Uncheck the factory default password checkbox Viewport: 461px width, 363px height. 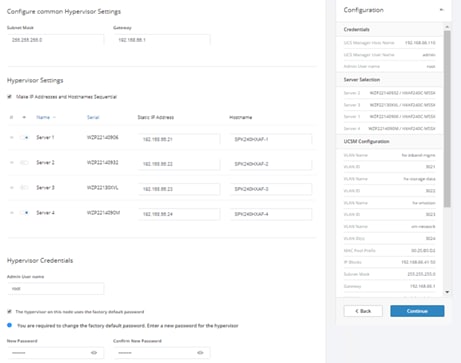click(x=9, y=311)
